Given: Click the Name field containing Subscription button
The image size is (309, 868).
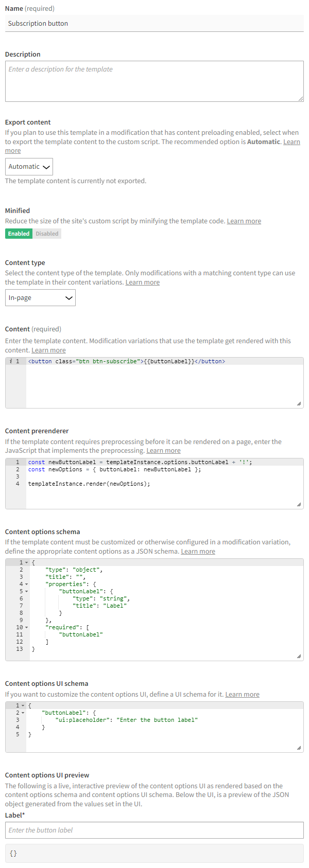Looking at the screenshot, I should point(154,23).
